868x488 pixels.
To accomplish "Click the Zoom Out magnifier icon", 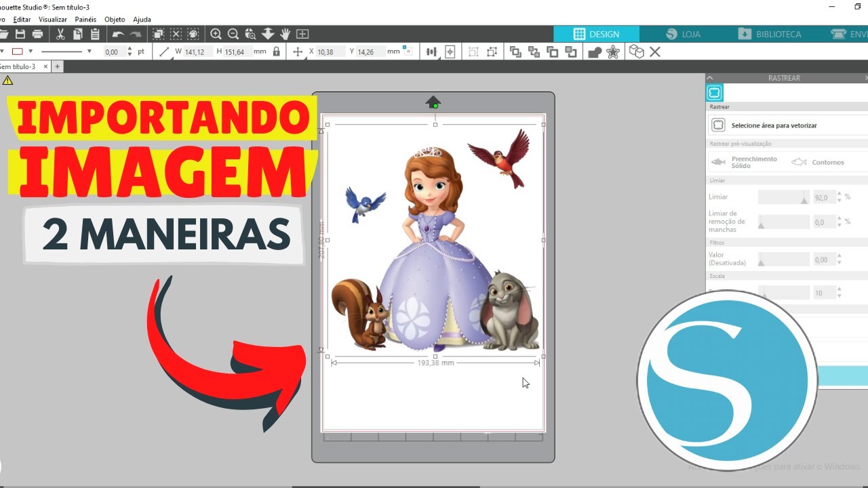I will tap(233, 34).
